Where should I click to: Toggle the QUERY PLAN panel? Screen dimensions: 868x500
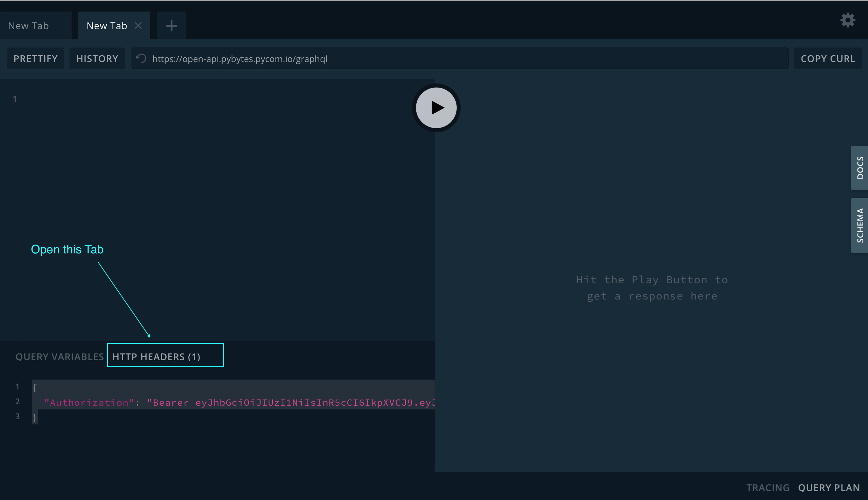click(829, 487)
